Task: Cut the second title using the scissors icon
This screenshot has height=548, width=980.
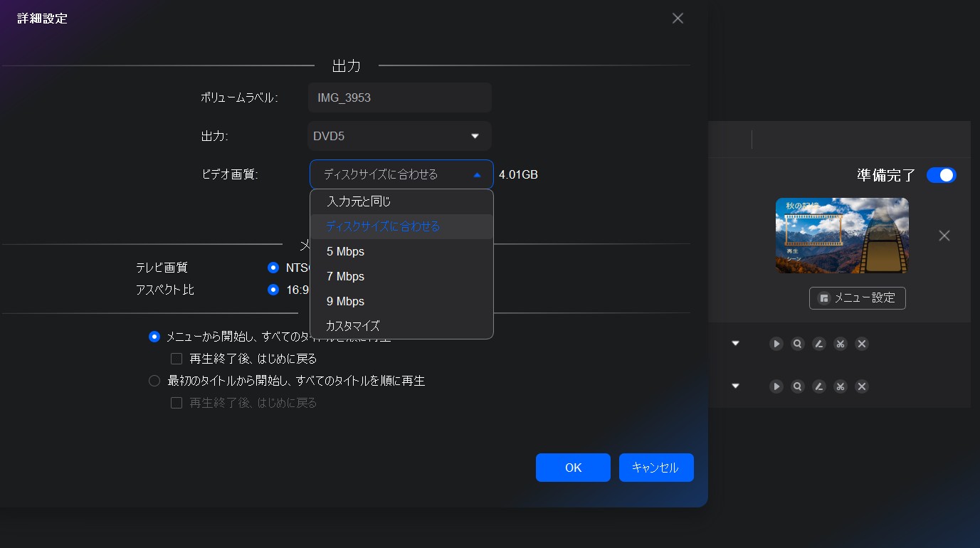Action: [840, 386]
